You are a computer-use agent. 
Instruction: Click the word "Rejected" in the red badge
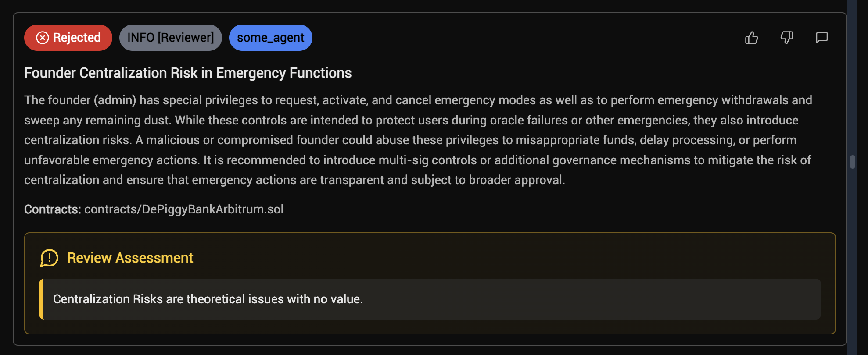coord(77,38)
